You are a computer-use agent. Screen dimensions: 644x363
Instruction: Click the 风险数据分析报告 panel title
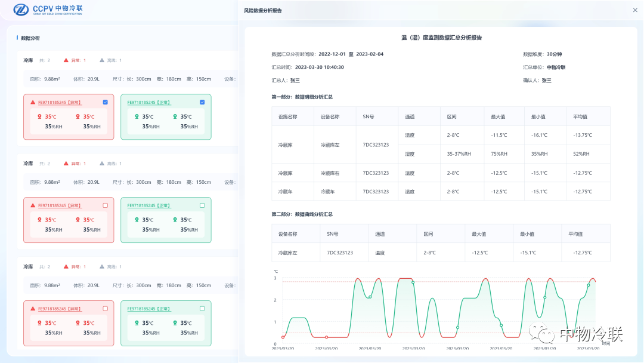(x=263, y=11)
